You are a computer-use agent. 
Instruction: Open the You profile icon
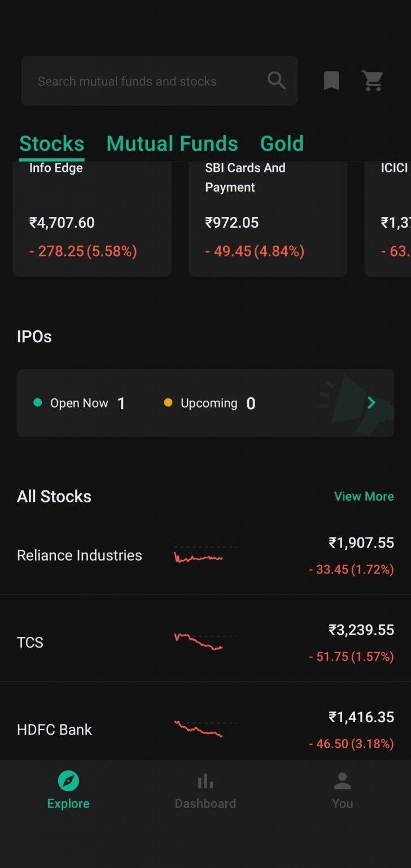click(x=342, y=782)
